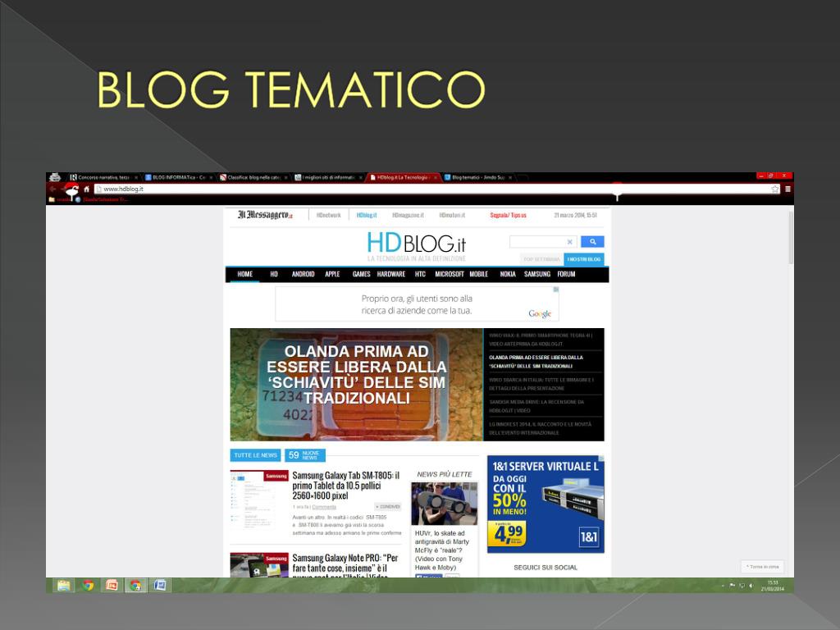Screen dimensions: 840x630
Task: Click the I NOSTRI BLOG button
Action: pos(584,259)
